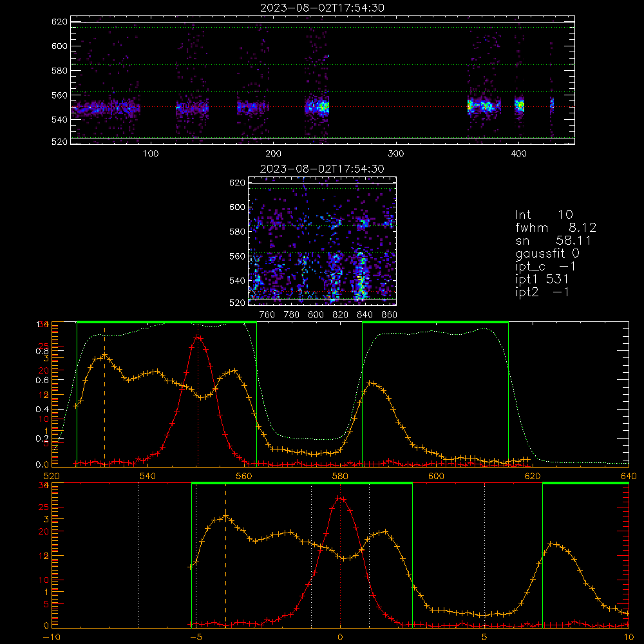This screenshot has width=644, height=644.
Task: Click the '760' axis label under middle image
Action: (267, 315)
